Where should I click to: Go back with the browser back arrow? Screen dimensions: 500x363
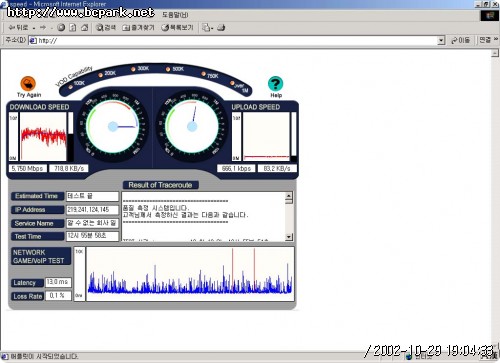pyautogui.click(x=19, y=28)
